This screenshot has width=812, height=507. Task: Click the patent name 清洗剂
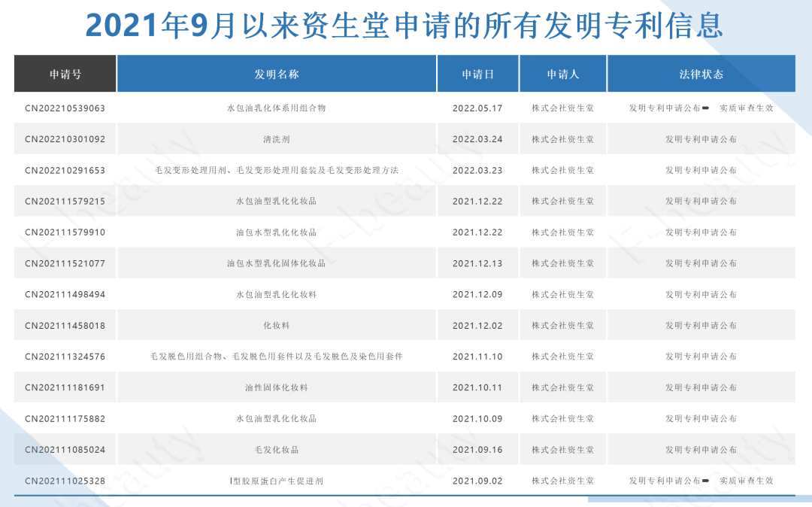[x=277, y=139]
